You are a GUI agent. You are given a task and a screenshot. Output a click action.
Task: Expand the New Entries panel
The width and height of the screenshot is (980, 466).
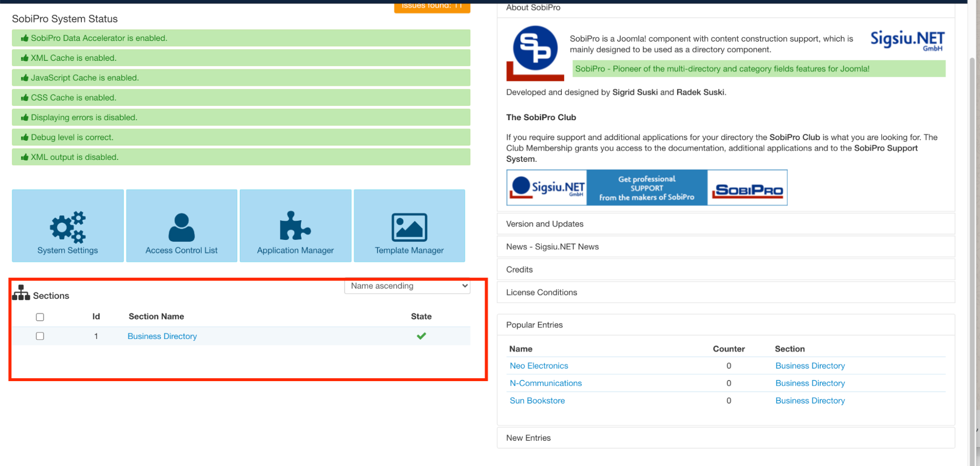[726, 438]
